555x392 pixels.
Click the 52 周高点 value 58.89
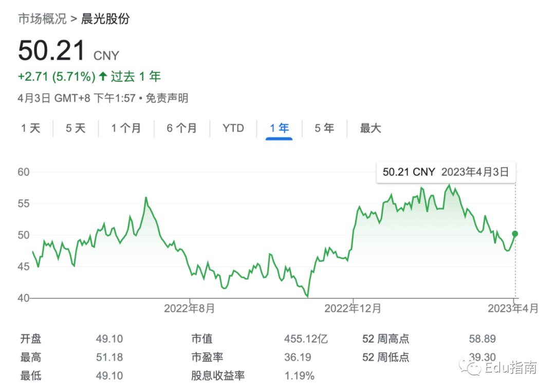(483, 339)
